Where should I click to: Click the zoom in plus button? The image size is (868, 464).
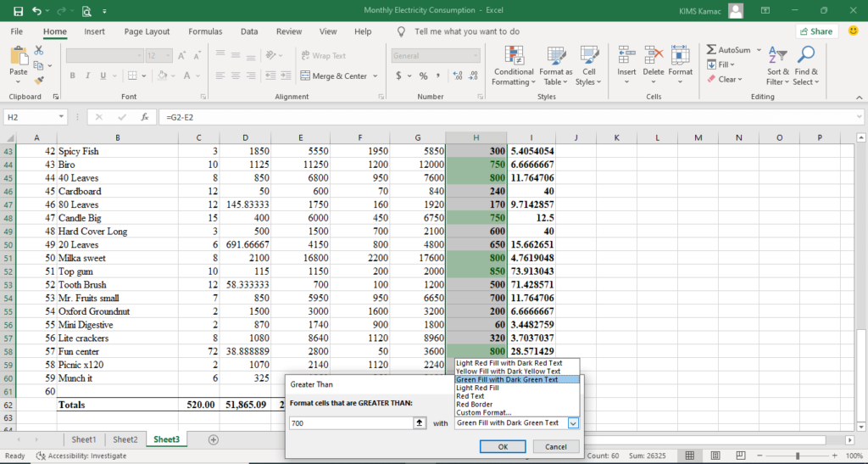835,456
